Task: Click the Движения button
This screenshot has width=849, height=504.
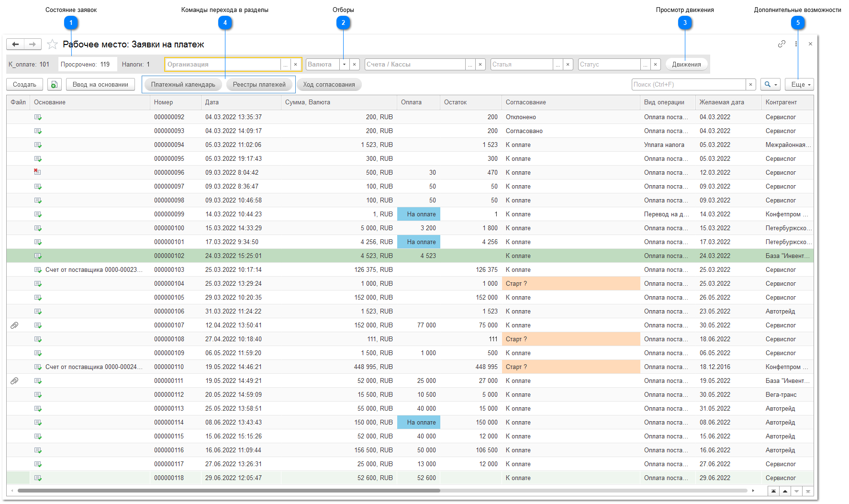Action: coord(686,65)
